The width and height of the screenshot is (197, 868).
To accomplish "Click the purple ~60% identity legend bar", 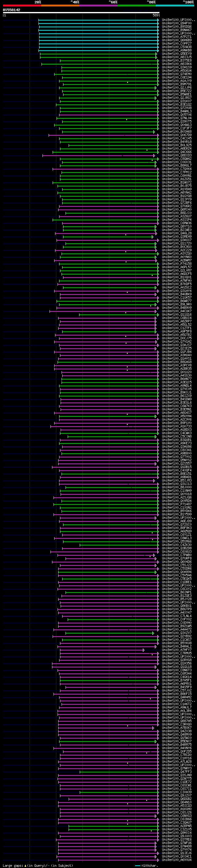I will (99, 6).
